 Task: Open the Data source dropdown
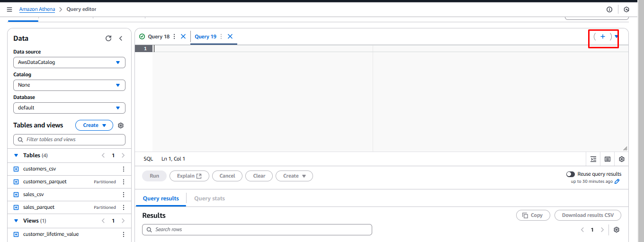click(x=69, y=63)
